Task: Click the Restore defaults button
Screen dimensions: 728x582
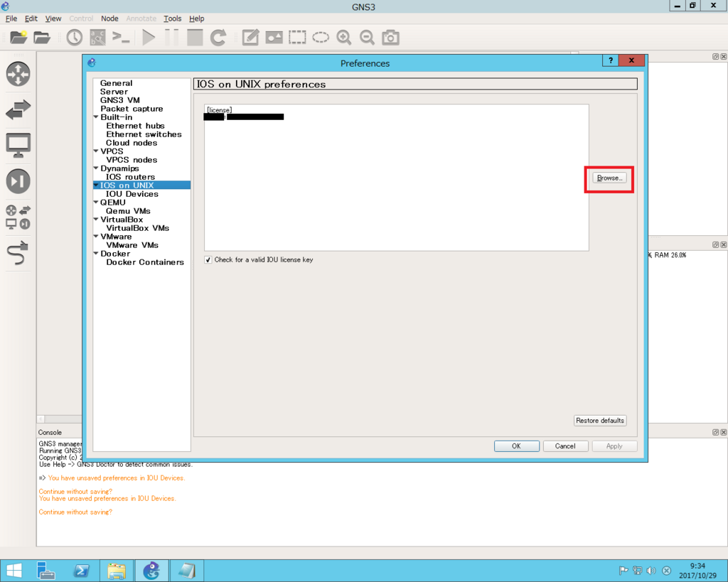Action: click(600, 421)
